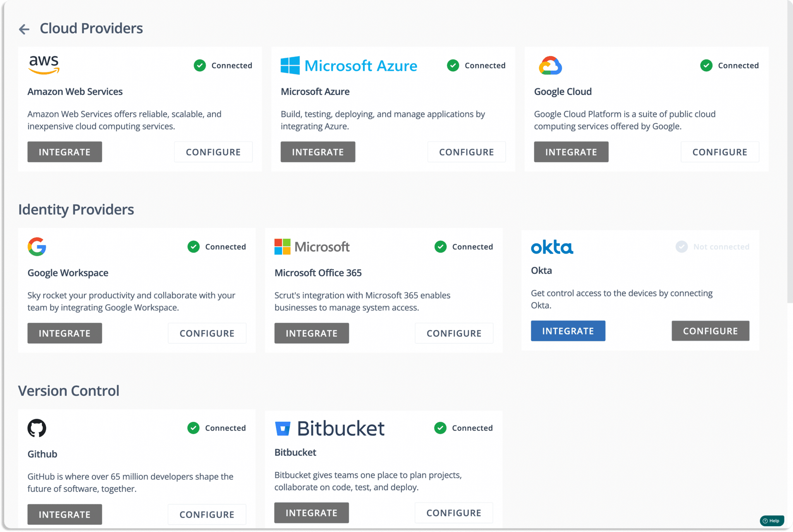Click the page vertical scrollbar
The width and height of the screenshot is (793, 532).
[790, 151]
